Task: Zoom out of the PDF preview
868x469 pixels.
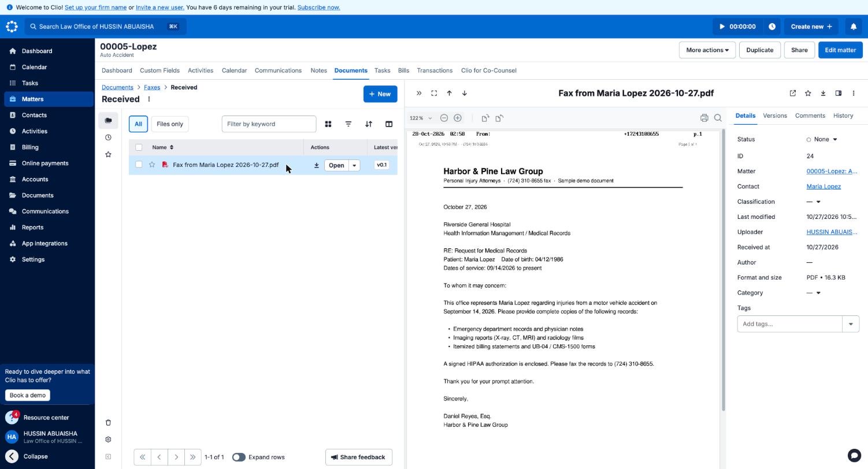Action: (444, 118)
